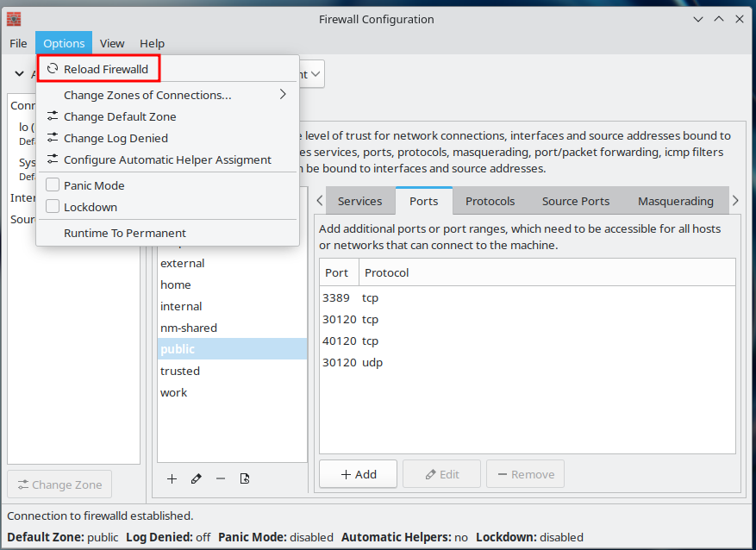Viewport: 756px width, 550px height.
Task: Open the configuration dropdown beside the Options menu
Action: click(312, 74)
